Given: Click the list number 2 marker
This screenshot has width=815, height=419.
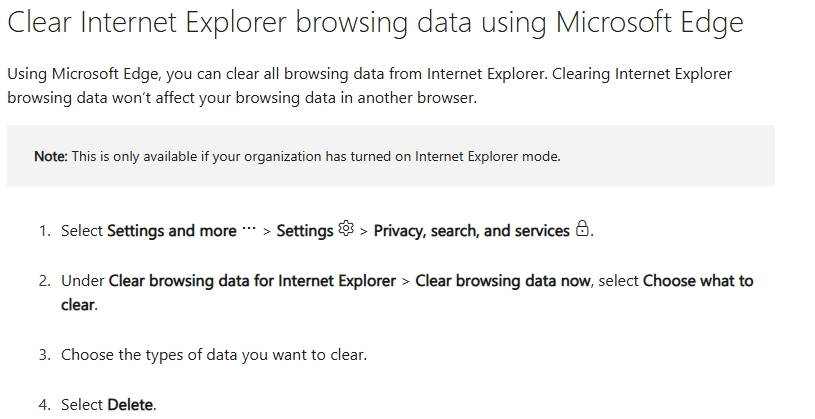Looking at the screenshot, I should 45,281.
